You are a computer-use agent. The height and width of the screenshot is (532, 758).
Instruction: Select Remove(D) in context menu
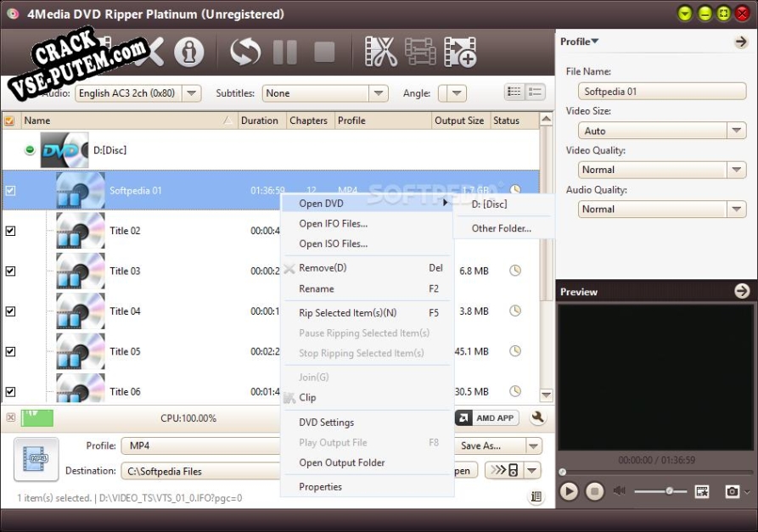pos(367,268)
